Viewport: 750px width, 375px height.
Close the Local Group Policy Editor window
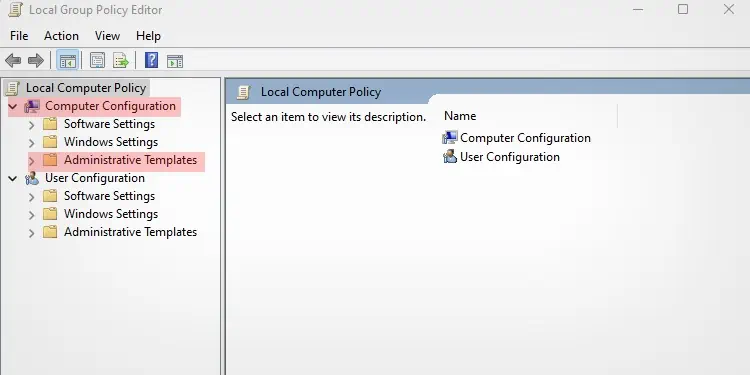click(728, 9)
